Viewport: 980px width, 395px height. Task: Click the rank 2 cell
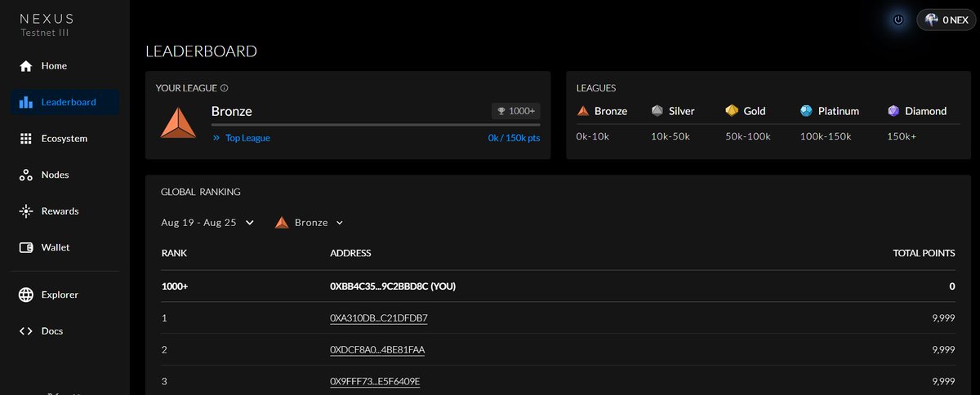click(x=164, y=349)
